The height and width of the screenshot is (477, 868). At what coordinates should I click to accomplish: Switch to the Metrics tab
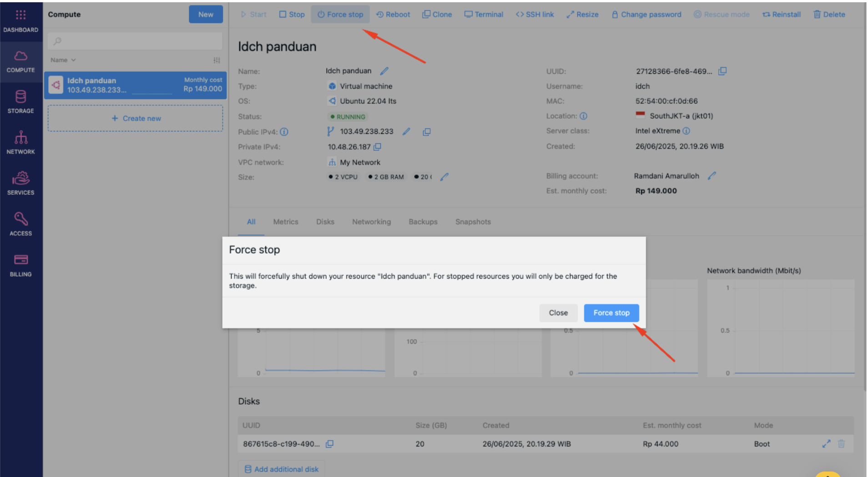pyautogui.click(x=286, y=222)
